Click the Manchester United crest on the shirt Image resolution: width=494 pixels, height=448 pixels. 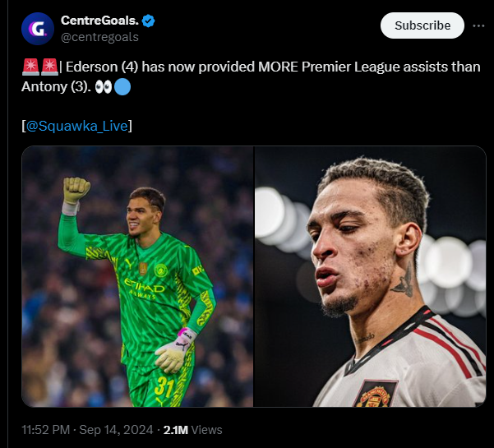(375, 393)
